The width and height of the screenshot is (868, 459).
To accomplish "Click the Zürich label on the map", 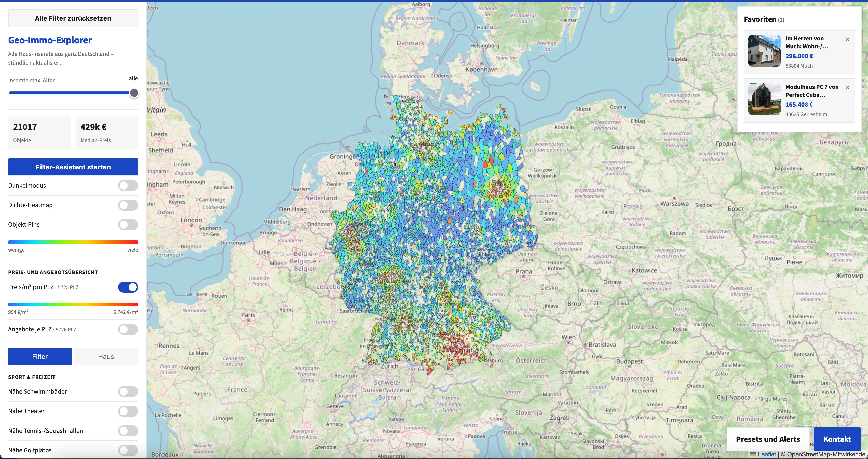I will point(390,366).
